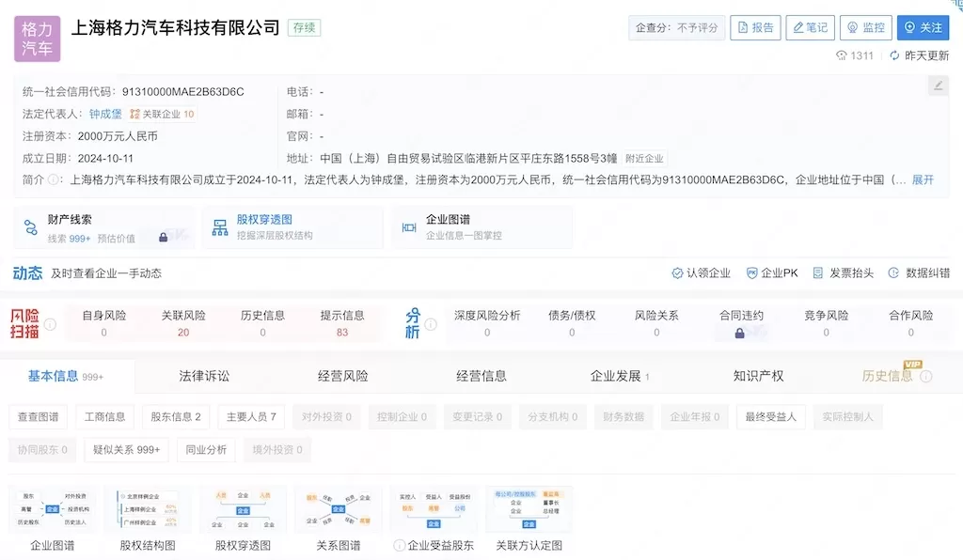963x560 pixels.
Task: Enable 监控 monitoring for this company
Action: tap(865, 28)
